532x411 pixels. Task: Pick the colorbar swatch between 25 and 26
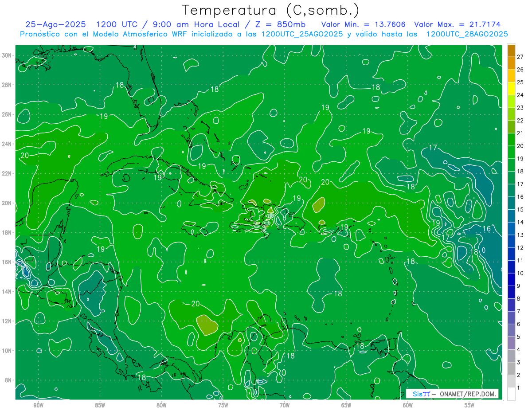pos(511,76)
